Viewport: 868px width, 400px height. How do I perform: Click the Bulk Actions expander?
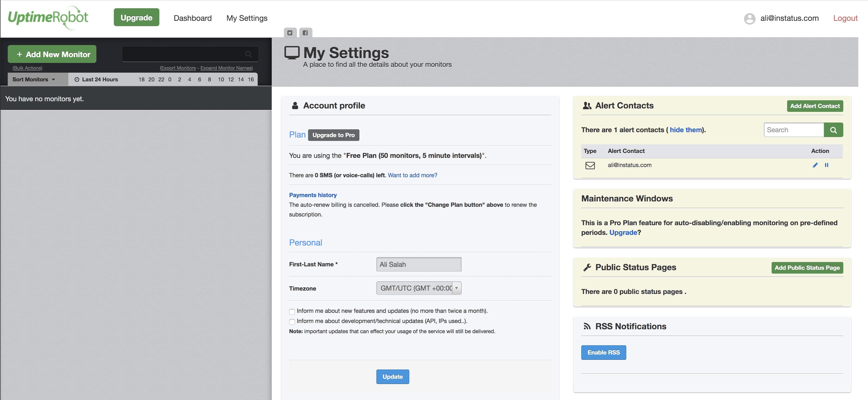point(27,68)
